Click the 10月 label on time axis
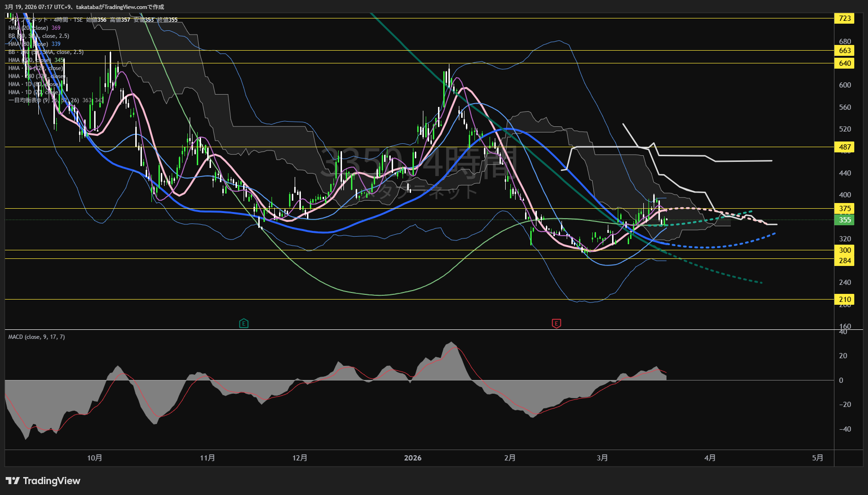 95,458
